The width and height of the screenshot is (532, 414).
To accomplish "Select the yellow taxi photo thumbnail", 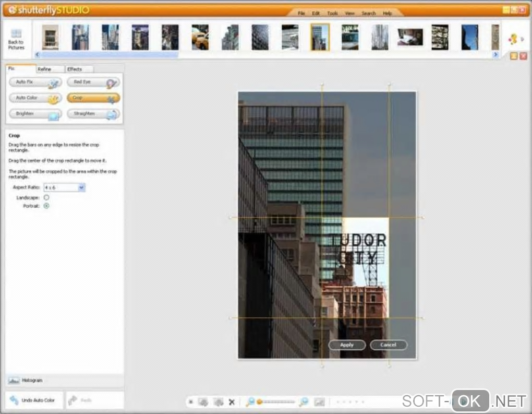I will point(200,38).
